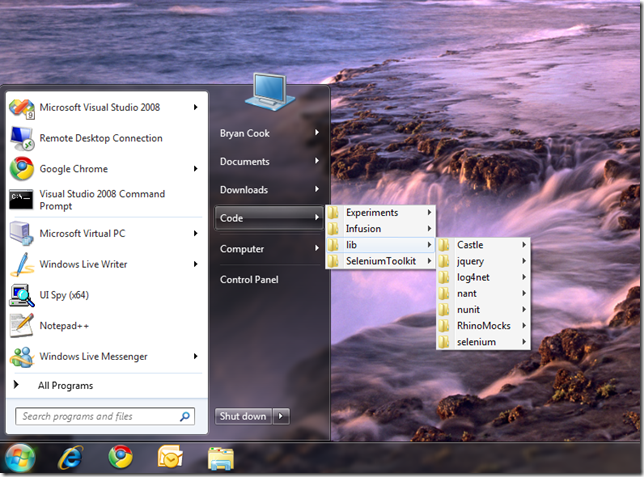
Task: Expand jump list arrow for Google Chrome
Action: coord(196,170)
